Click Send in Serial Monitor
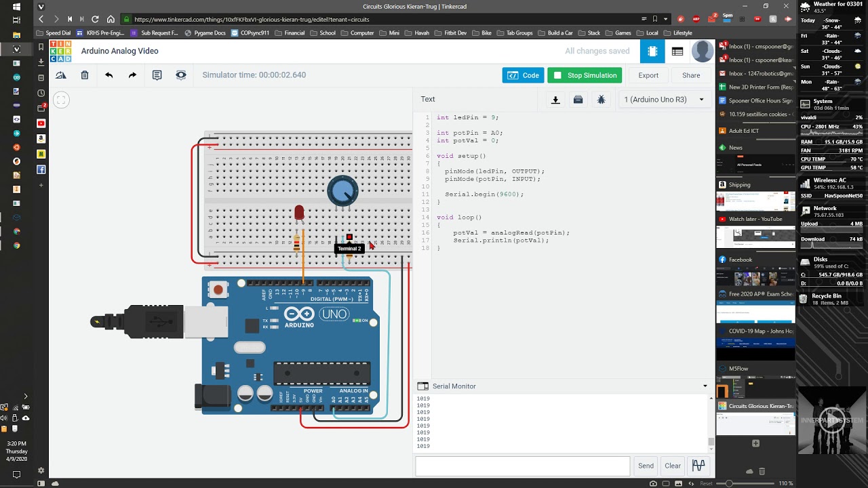The width and height of the screenshot is (868, 488). coord(646,466)
